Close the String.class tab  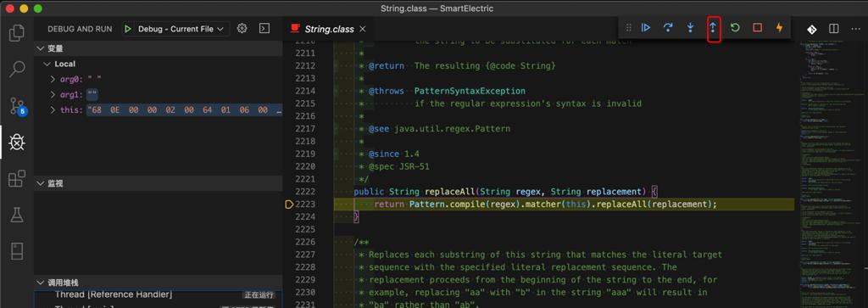tap(363, 30)
